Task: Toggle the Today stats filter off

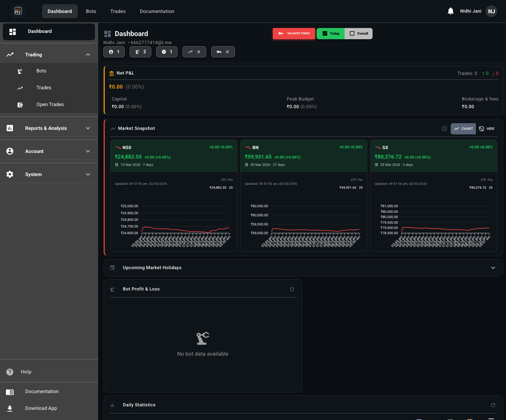Action: click(x=330, y=33)
